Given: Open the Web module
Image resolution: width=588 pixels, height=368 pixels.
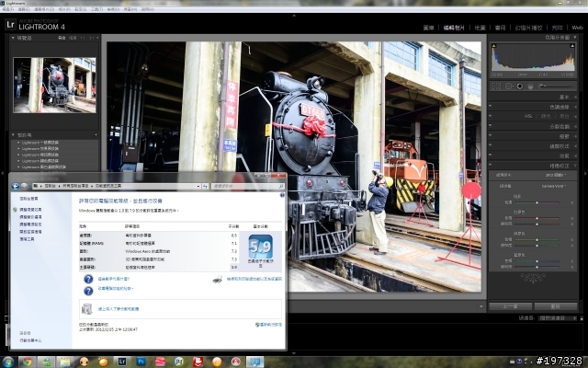Looking at the screenshot, I should pyautogui.click(x=577, y=28).
